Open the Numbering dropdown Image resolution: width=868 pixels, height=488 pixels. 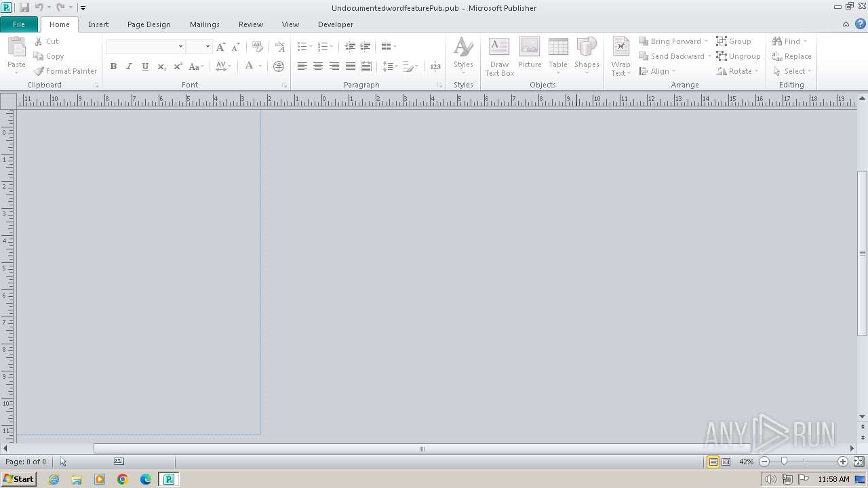[x=325, y=47]
